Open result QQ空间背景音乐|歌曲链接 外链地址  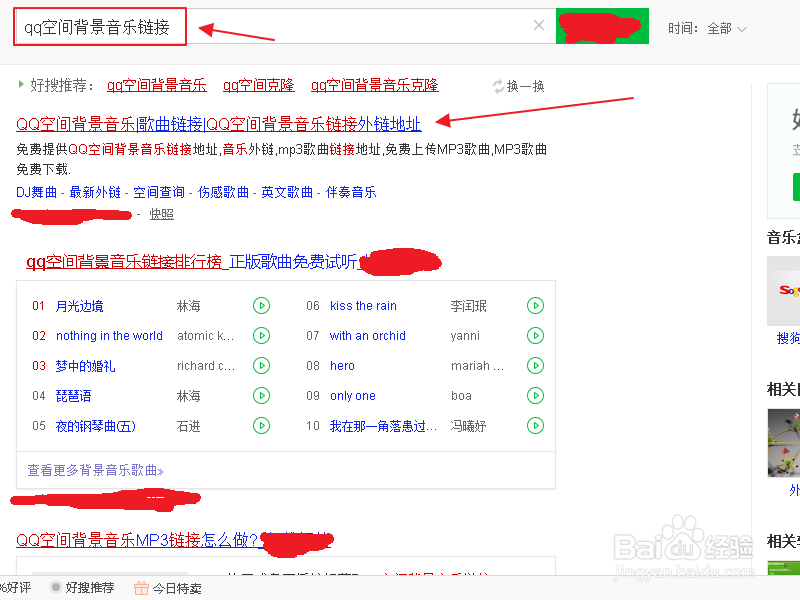(x=219, y=124)
